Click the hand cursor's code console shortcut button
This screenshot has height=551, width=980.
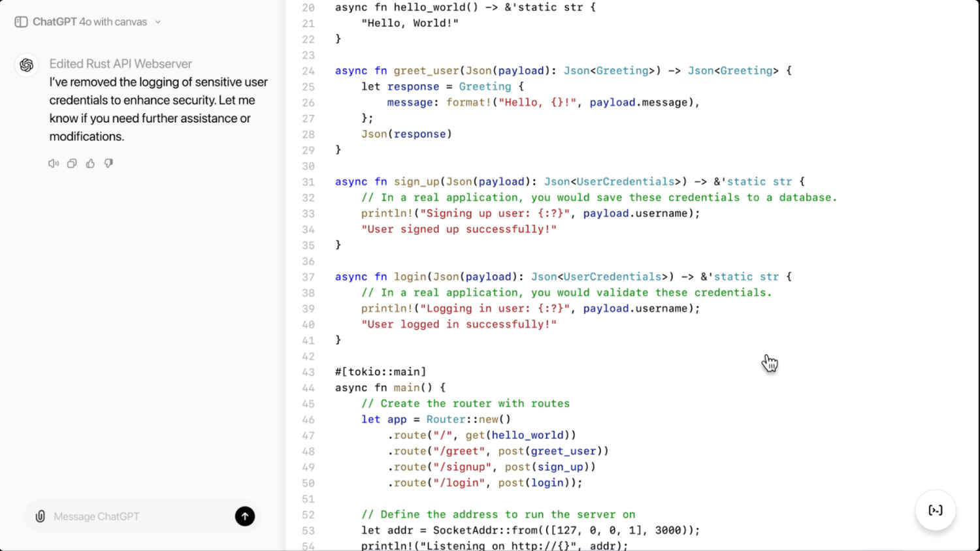coord(936,511)
